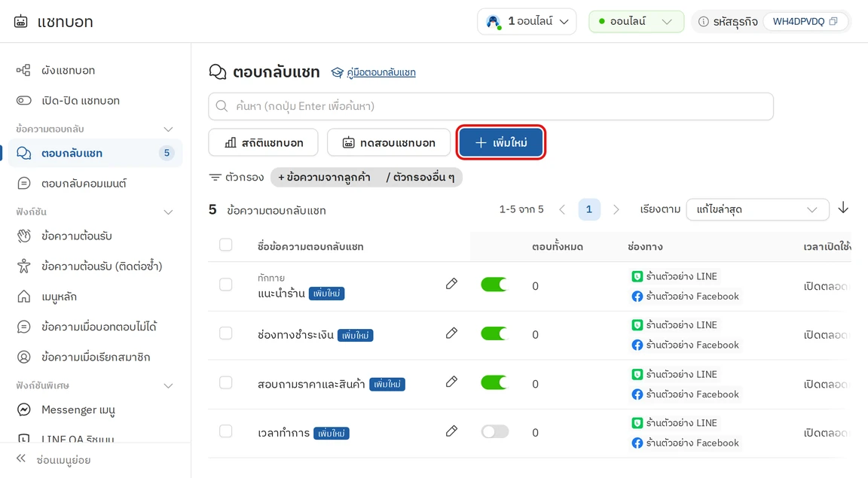Go to the next page arrow
Image resolution: width=868 pixels, height=478 pixels.
(616, 210)
